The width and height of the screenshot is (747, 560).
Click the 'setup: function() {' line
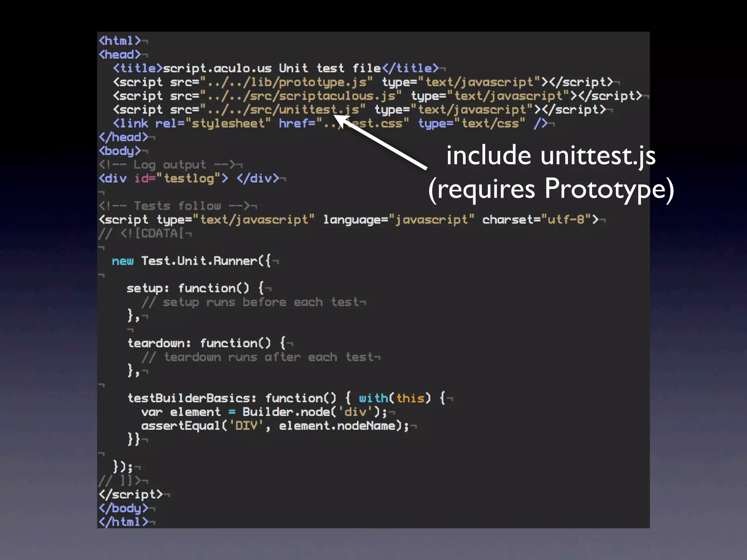pos(196,288)
